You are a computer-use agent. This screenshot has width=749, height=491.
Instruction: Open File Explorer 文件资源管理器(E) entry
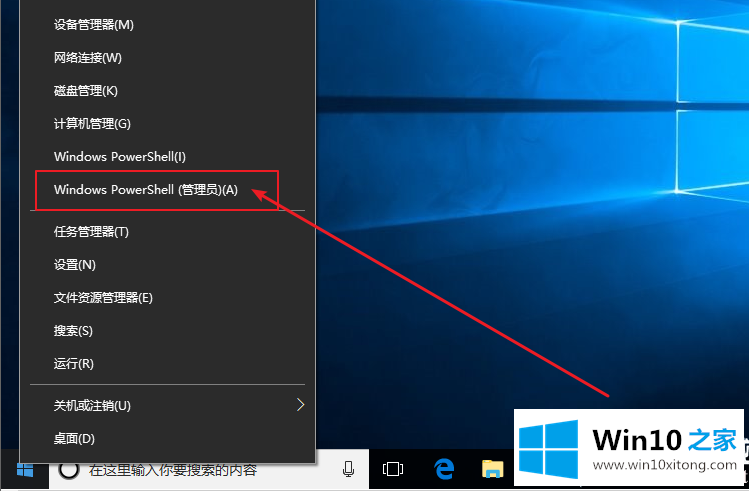(x=167, y=298)
